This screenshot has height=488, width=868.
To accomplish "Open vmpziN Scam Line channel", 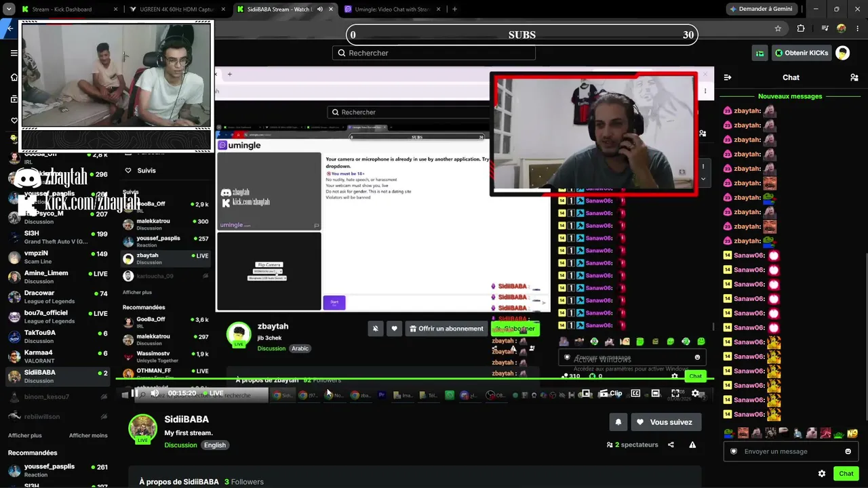I will [58, 258].
